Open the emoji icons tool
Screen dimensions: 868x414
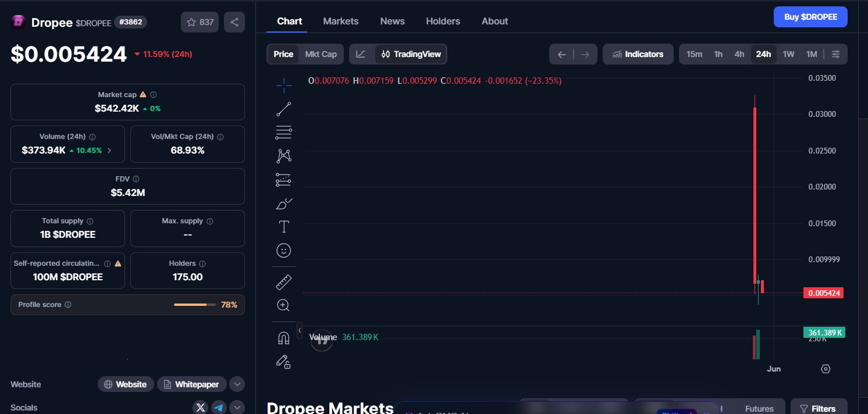tap(284, 251)
